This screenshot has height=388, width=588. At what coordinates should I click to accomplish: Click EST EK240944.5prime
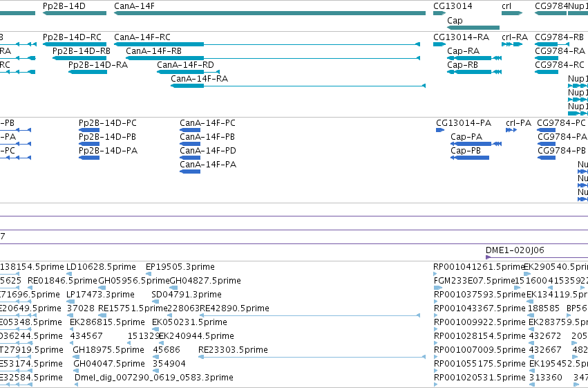[x=196, y=336]
